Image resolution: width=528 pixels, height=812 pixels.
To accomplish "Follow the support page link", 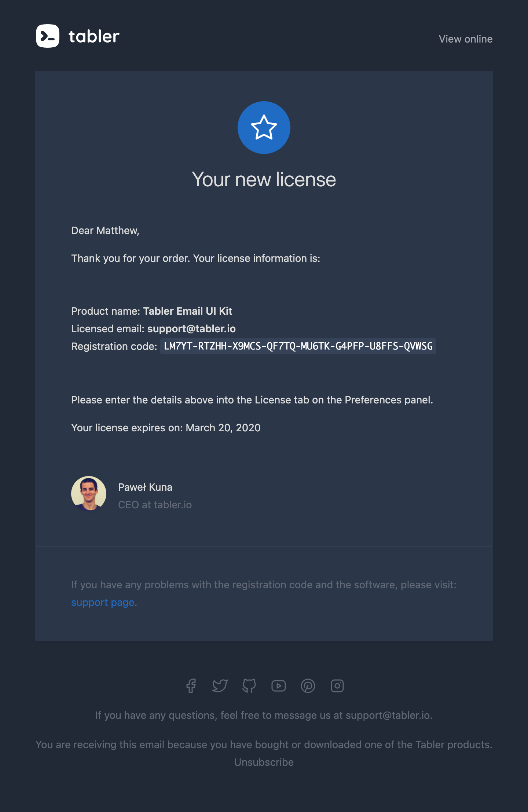I will [x=103, y=602].
